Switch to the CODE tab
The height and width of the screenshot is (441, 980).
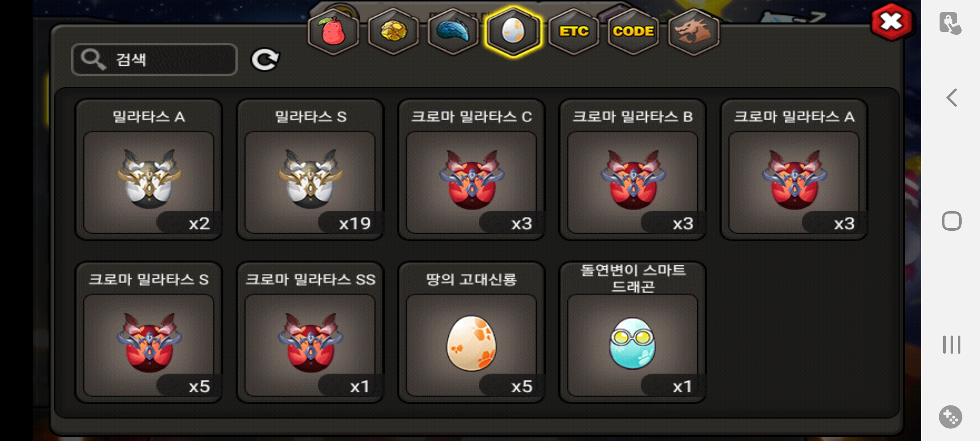pyautogui.click(x=633, y=32)
